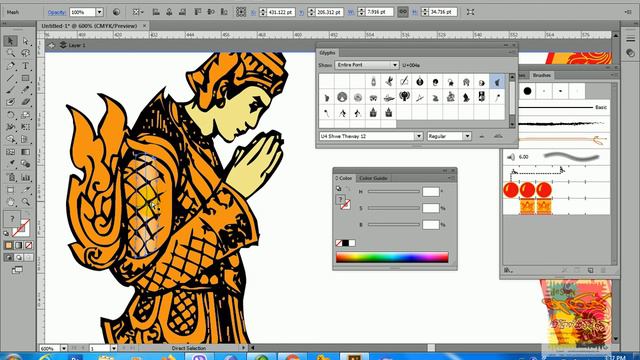Expand the status bar display options arrow
The image size is (640, 360).
click(x=244, y=348)
